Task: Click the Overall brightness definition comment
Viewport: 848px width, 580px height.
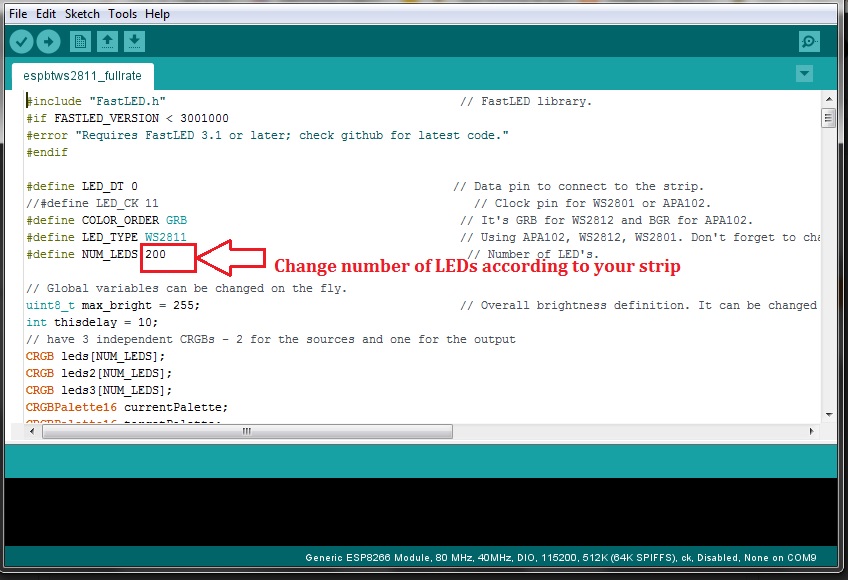Action: [x=639, y=306]
